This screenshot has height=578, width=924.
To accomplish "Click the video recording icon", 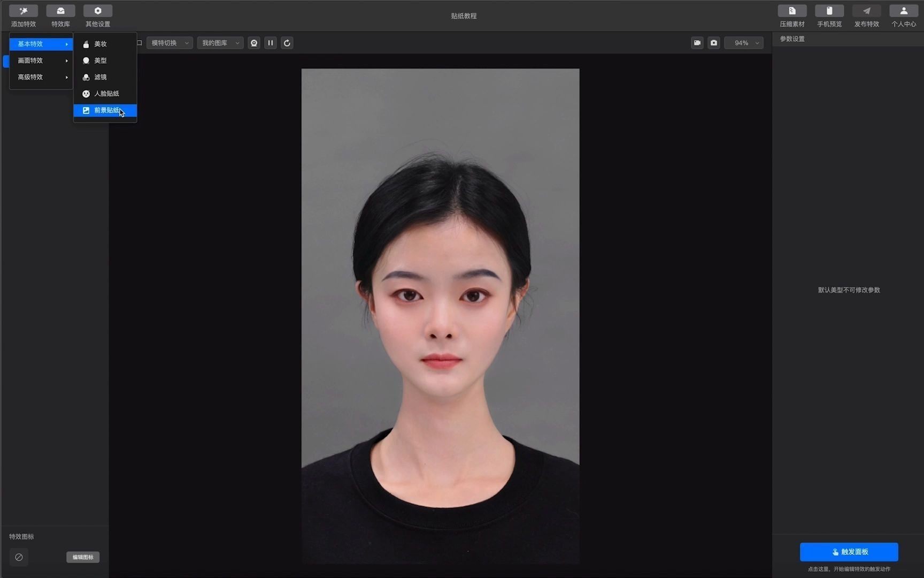I will click(x=697, y=43).
